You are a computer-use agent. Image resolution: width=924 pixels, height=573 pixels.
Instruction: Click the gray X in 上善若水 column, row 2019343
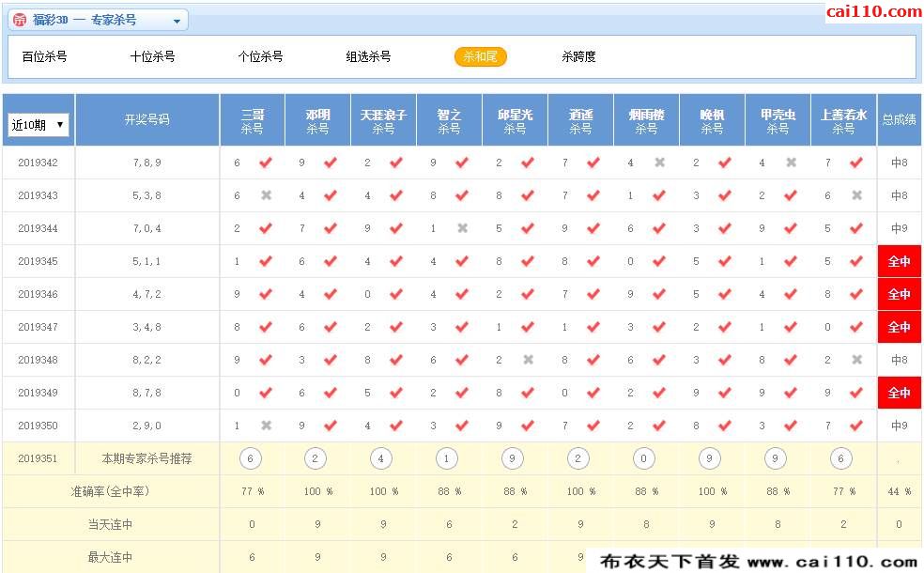coord(856,195)
